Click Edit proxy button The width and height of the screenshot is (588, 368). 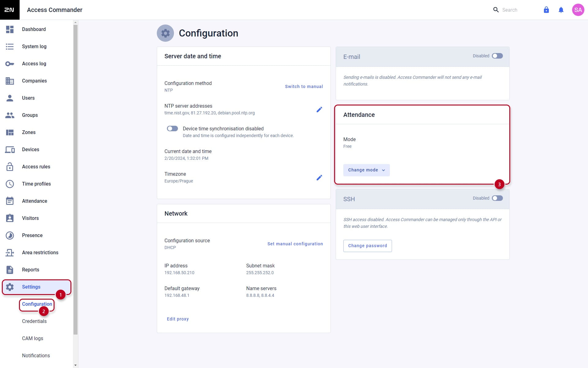click(178, 319)
